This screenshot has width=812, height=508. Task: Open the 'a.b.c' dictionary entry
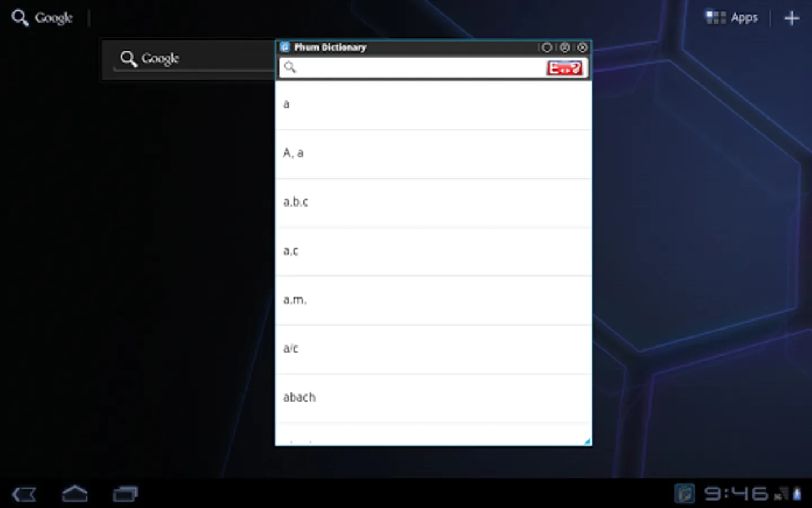pyautogui.click(x=433, y=203)
